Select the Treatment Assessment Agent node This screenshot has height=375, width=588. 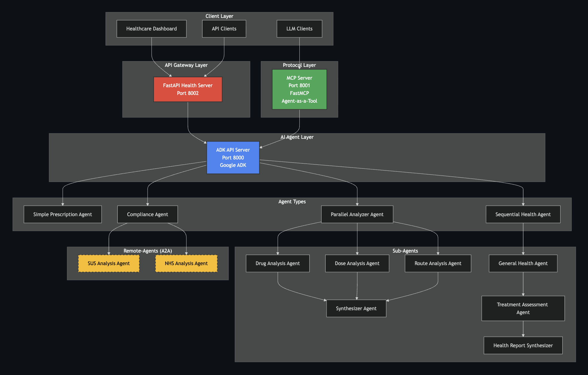pyautogui.click(x=523, y=308)
